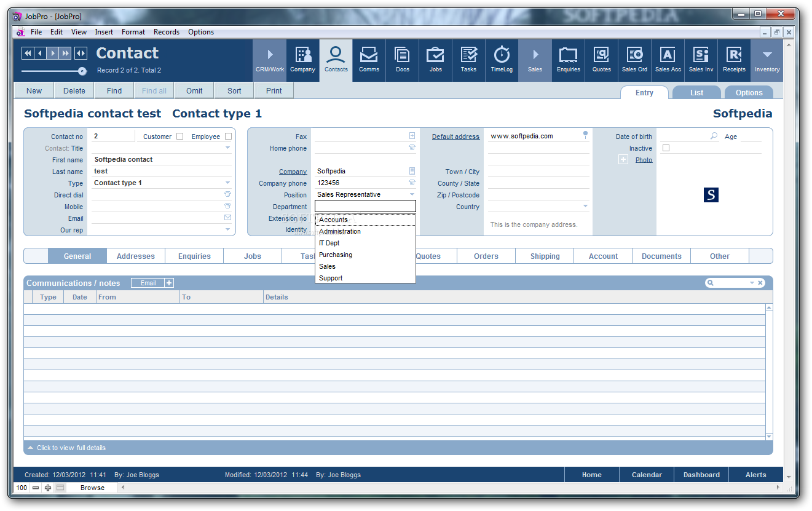Tick the Employee checkbox
The image size is (812, 511).
click(x=228, y=137)
